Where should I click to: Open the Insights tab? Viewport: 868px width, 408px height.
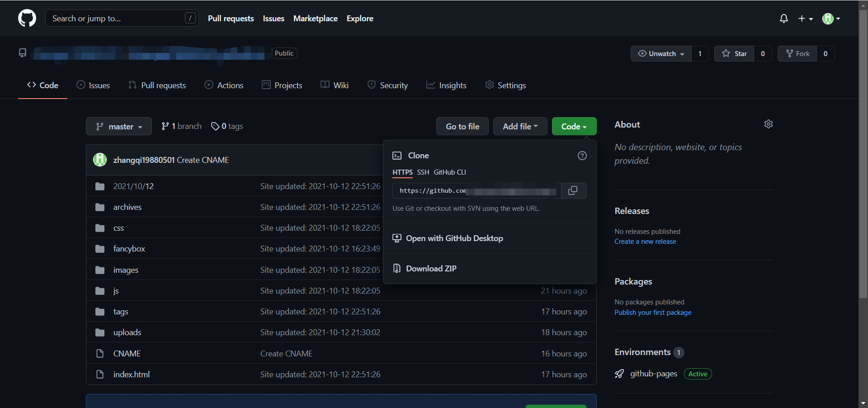click(446, 85)
